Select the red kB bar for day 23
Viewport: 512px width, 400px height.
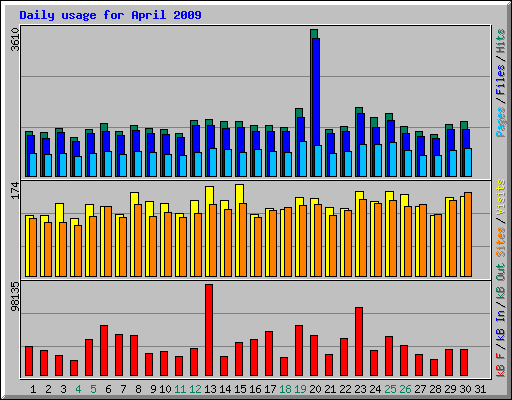coord(359,342)
